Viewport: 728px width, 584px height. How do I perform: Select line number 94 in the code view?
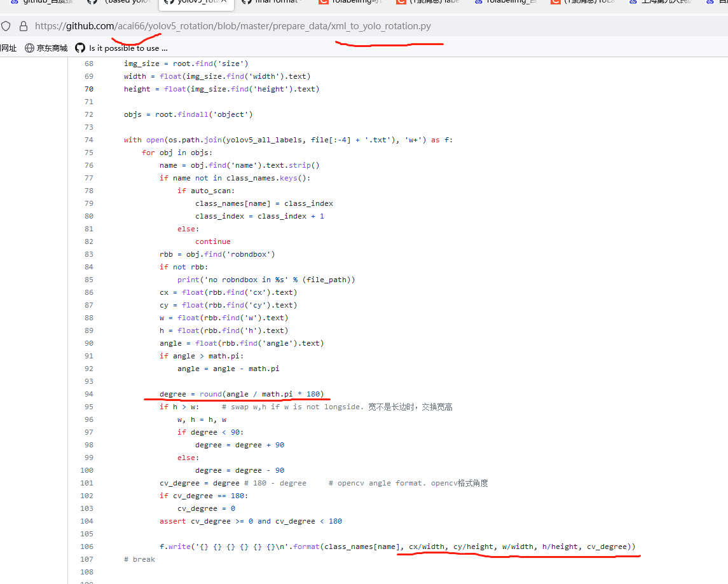(x=89, y=393)
